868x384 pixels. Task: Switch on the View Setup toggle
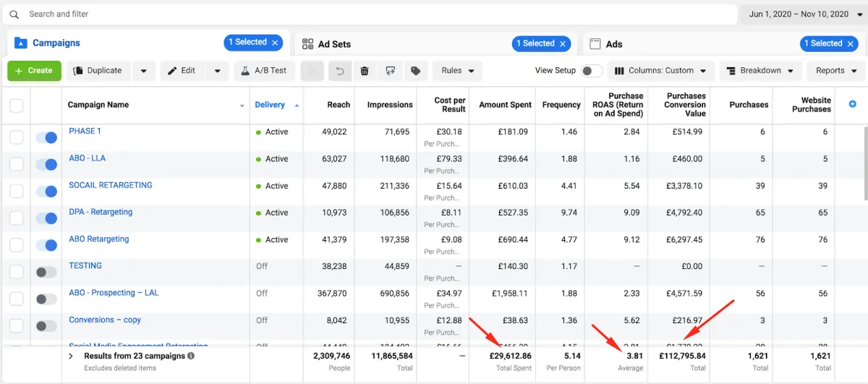592,71
